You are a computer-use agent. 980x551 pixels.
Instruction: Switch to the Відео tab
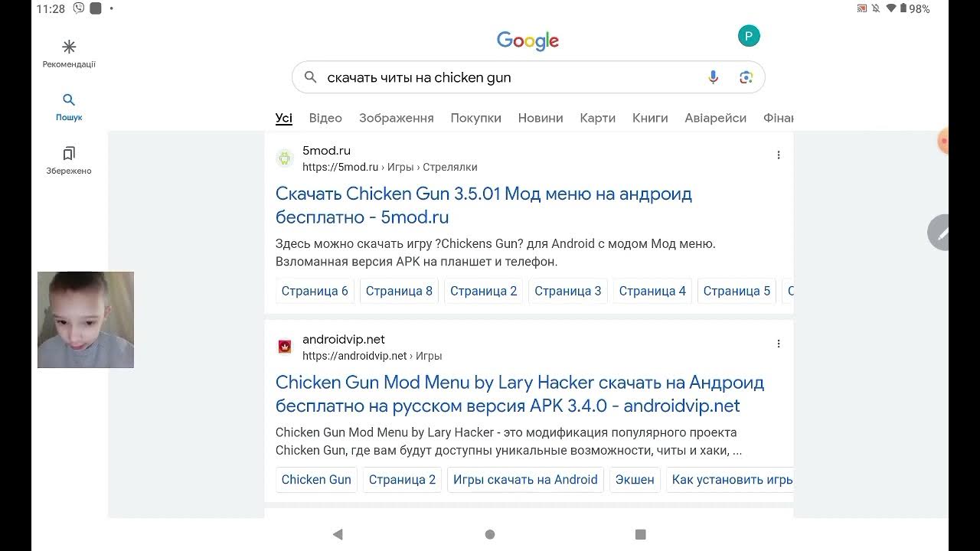pos(325,118)
